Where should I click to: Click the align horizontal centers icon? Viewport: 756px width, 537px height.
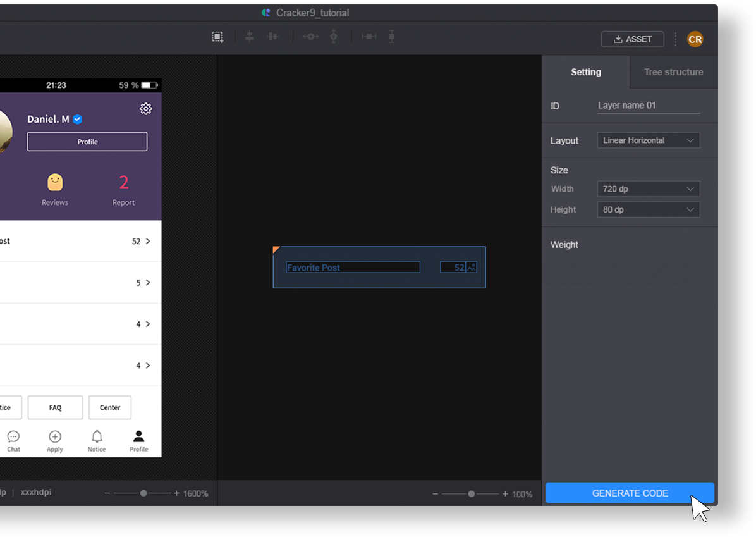[x=250, y=37]
